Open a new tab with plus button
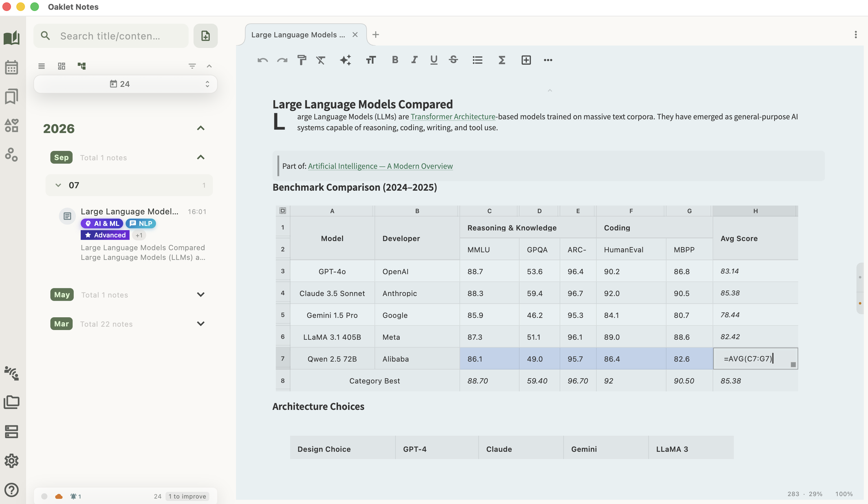This screenshot has height=504, width=868. [x=376, y=35]
